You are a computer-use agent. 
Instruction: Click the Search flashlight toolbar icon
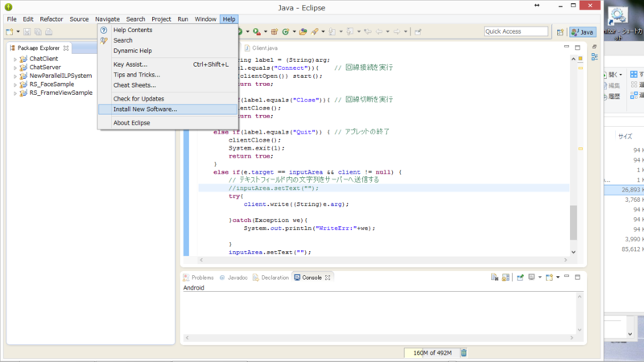pyautogui.click(x=315, y=31)
